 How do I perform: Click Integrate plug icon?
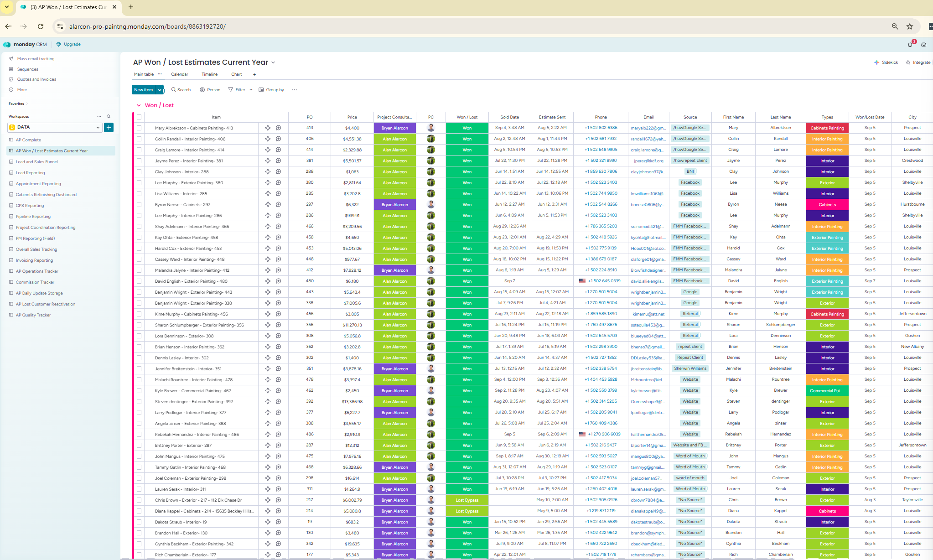coord(908,62)
